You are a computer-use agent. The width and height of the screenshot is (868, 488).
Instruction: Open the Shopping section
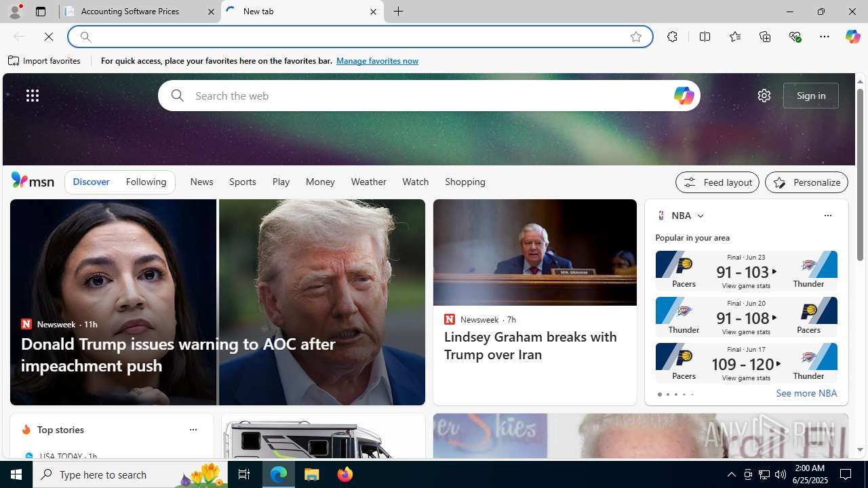[x=465, y=182]
